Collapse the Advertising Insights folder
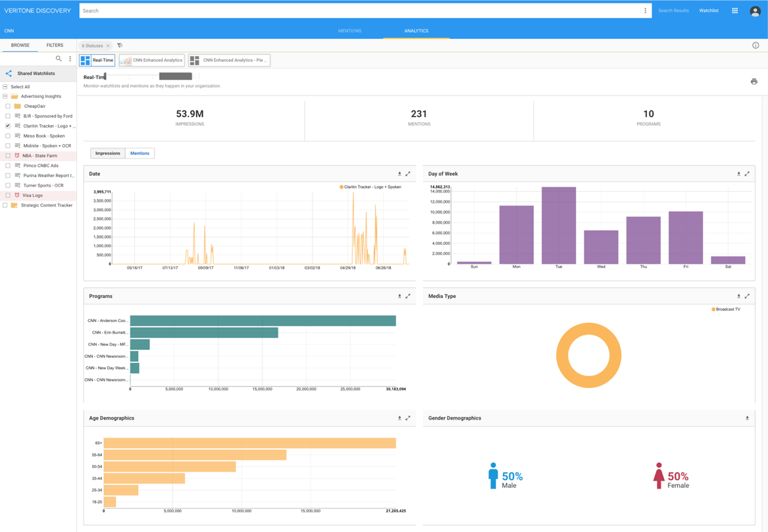The height and width of the screenshot is (532, 768). click(5, 97)
